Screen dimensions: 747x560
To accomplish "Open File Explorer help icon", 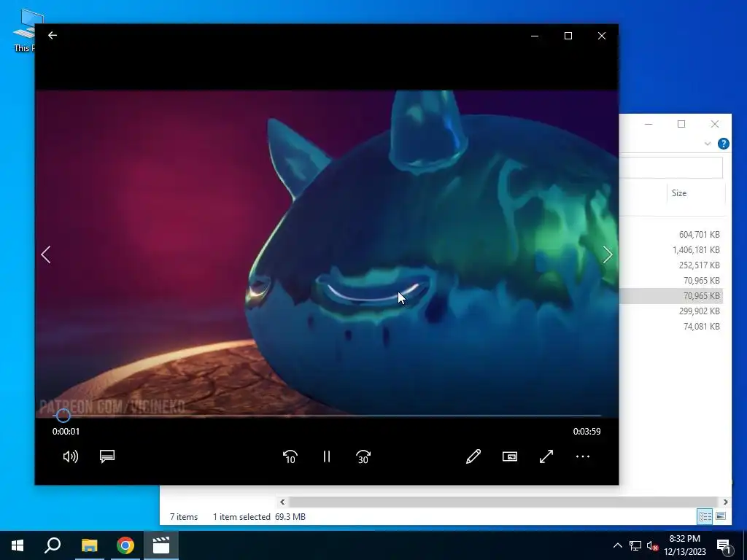I will pyautogui.click(x=723, y=144).
